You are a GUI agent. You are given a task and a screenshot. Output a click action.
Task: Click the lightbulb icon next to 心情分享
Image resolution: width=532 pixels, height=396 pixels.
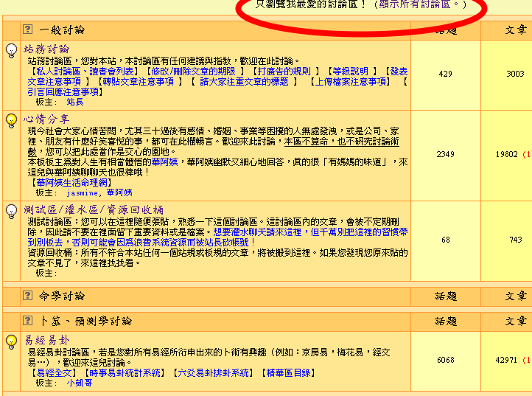(12, 121)
